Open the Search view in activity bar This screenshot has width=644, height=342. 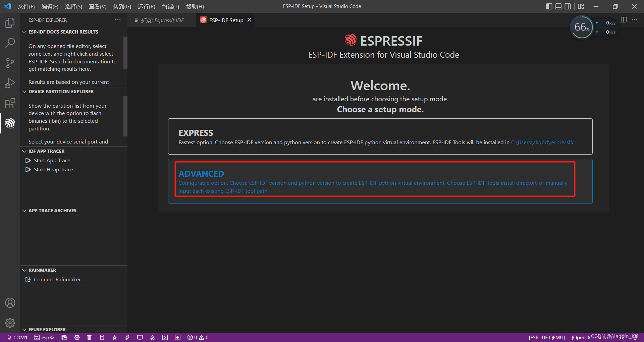10,43
